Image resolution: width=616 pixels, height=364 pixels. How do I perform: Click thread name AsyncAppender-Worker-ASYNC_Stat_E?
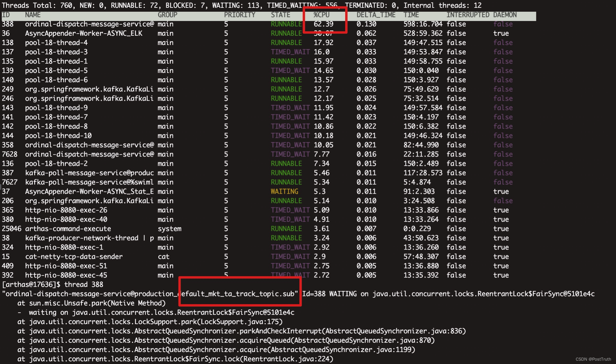89,191
